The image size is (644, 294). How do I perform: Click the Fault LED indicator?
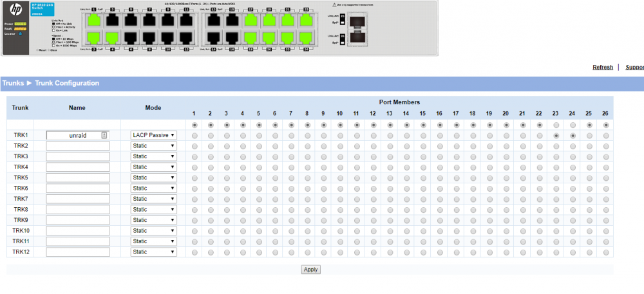pos(20,29)
